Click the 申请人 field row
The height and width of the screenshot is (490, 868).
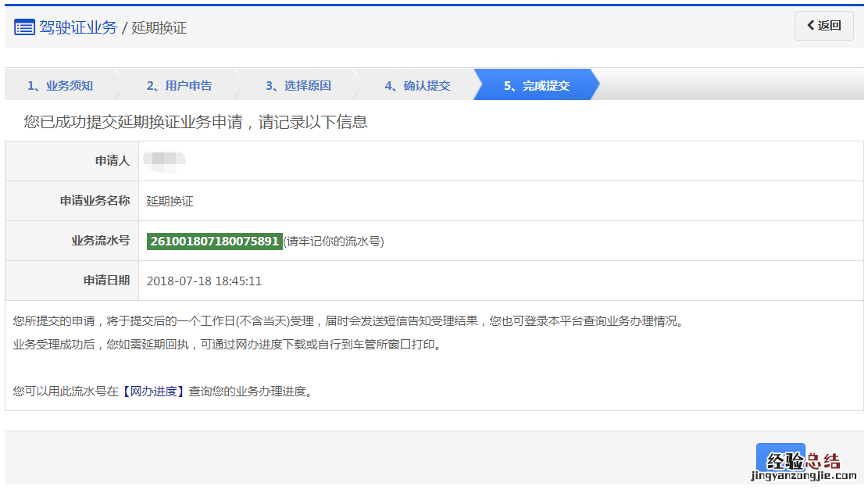(116, 160)
